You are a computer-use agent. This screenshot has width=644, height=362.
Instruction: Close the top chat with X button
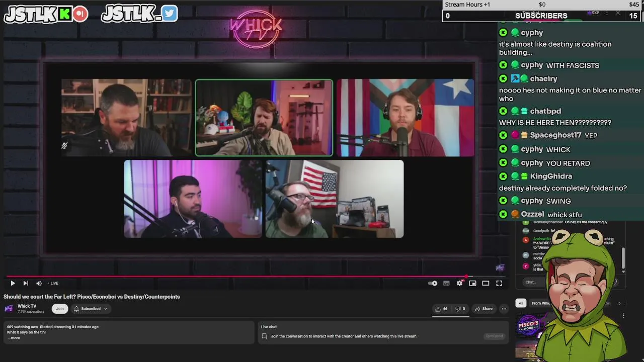(618, 13)
